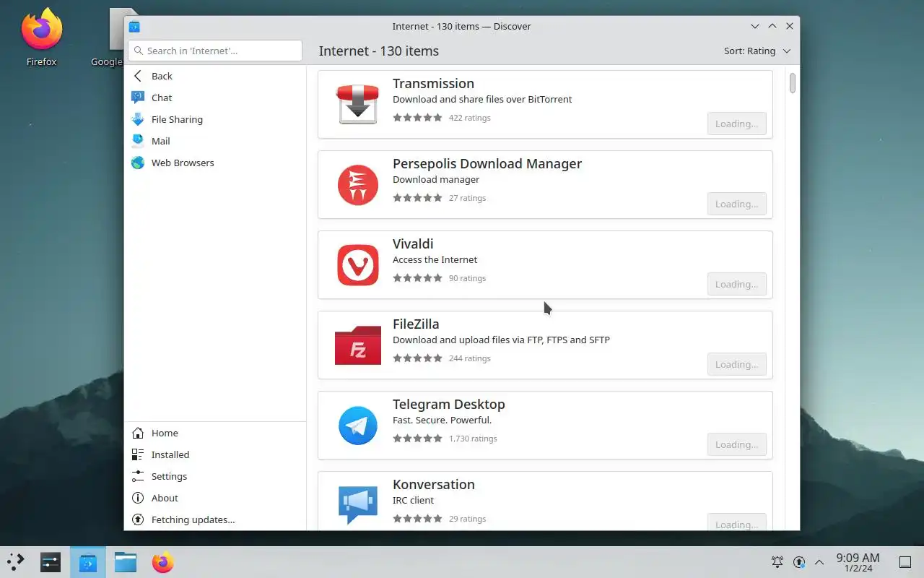Screen dimensions: 924x578
Task: Click Loading button for Persepolis Download Manager
Action: tap(736, 204)
